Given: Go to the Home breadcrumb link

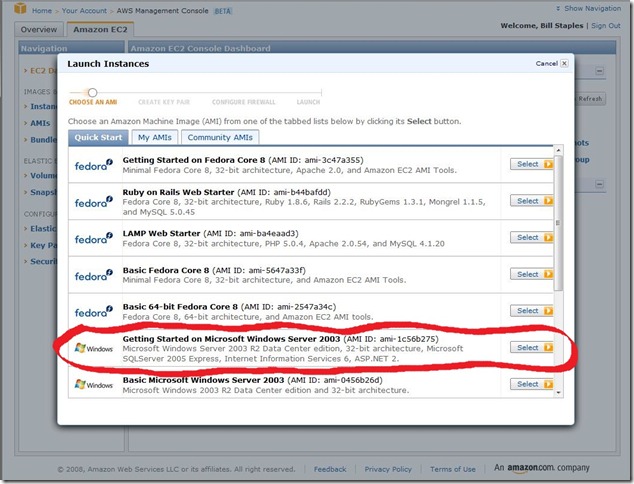Looking at the screenshot, I should tap(42, 11).
